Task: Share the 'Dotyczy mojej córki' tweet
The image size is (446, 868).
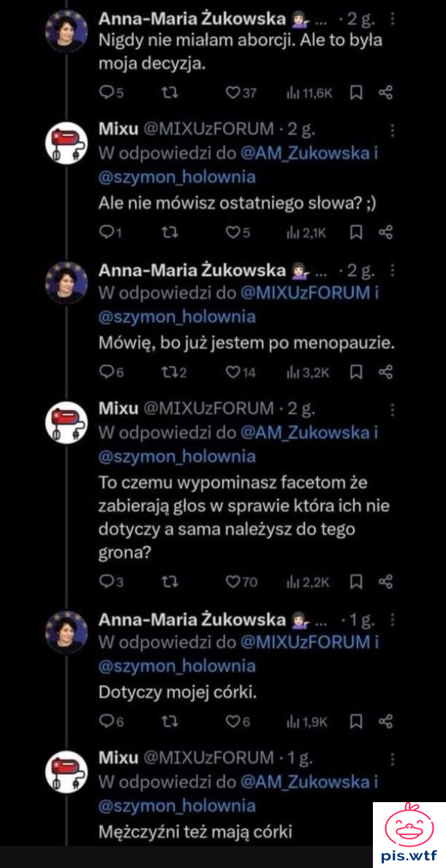Action: pyautogui.click(x=386, y=722)
